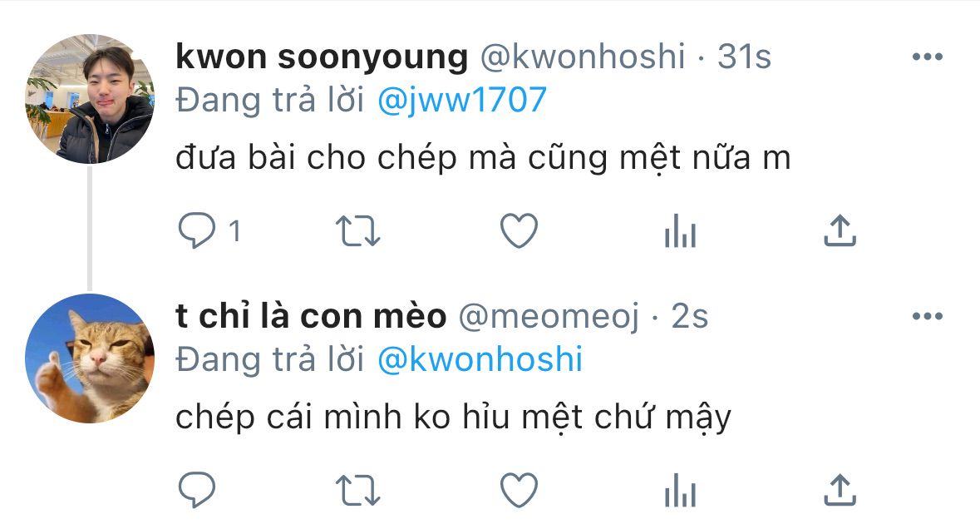Share kwon soonyoung's tweet
This screenshot has width=980, height=524.
pos(840,230)
